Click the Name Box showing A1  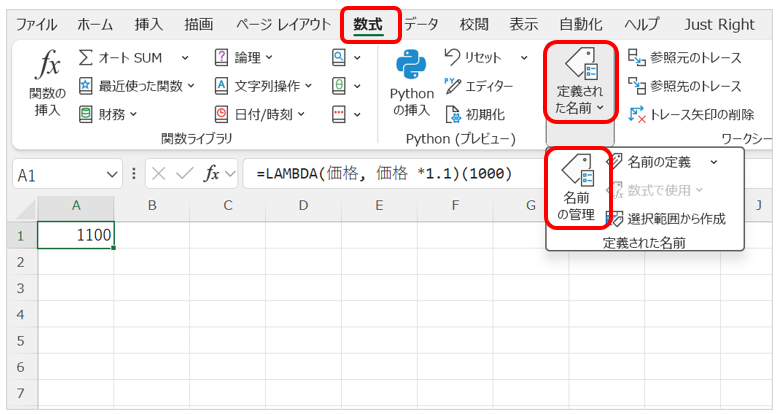pyautogui.click(x=58, y=174)
